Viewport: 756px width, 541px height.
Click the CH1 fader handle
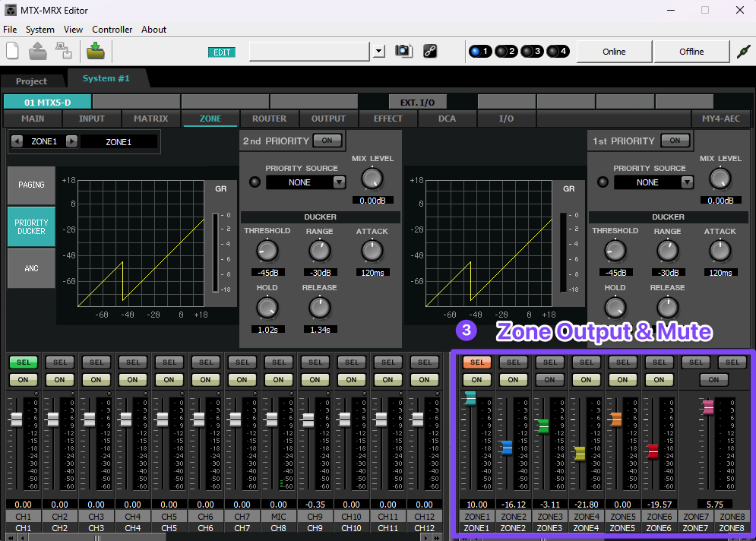17,419
